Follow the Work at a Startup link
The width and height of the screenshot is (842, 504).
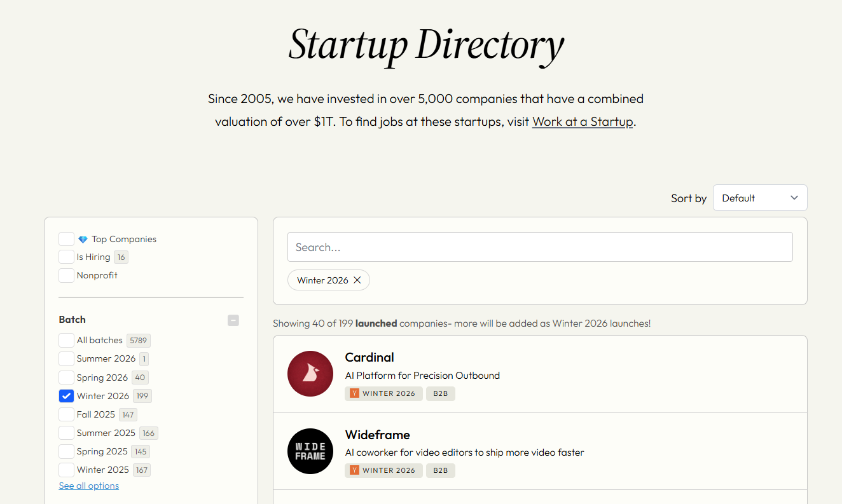coord(583,121)
